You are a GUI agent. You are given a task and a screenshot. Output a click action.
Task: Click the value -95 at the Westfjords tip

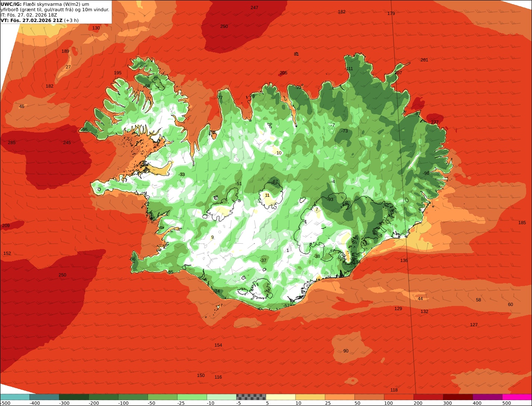click(x=84, y=130)
